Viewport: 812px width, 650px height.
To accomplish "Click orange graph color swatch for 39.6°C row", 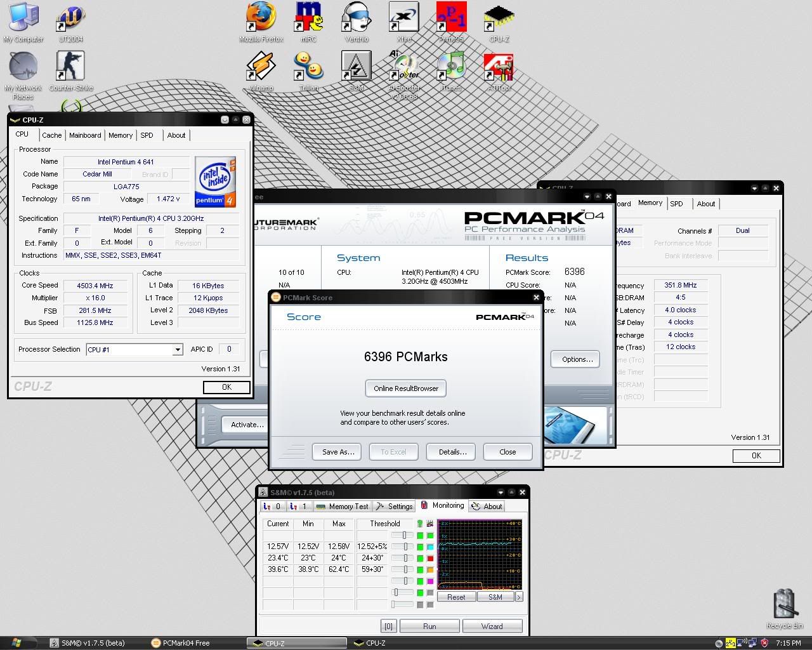I will coord(430,569).
